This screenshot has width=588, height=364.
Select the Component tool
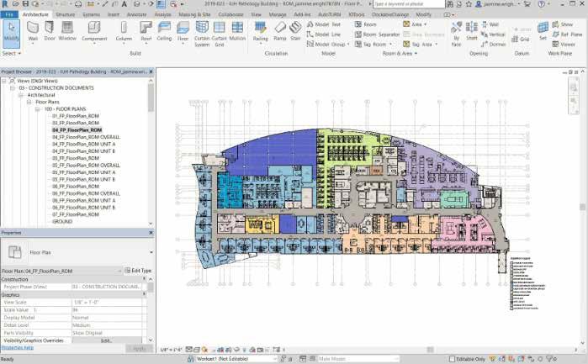[94, 32]
